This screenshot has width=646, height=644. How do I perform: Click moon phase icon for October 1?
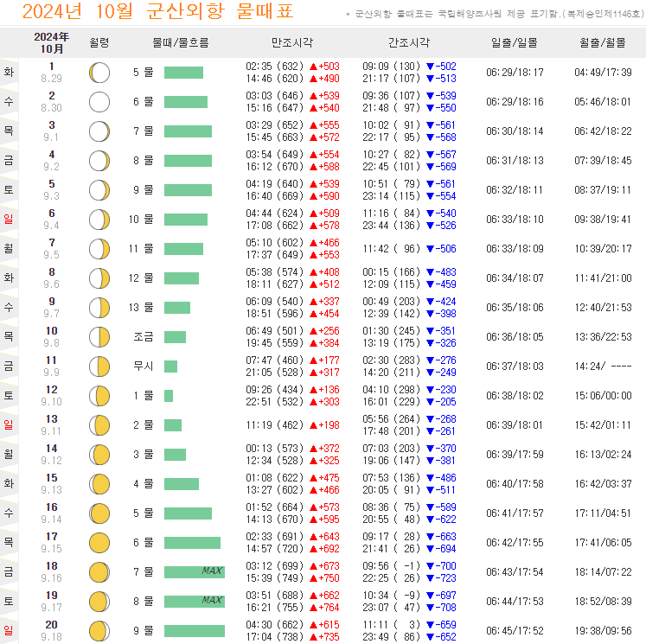click(99, 73)
